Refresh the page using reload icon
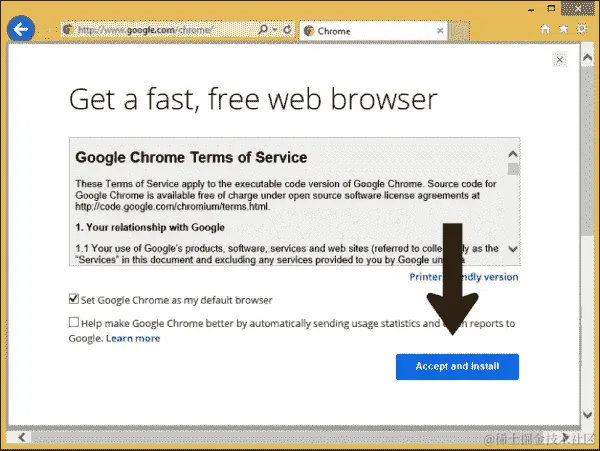The width and height of the screenshot is (600, 451). coord(287,29)
